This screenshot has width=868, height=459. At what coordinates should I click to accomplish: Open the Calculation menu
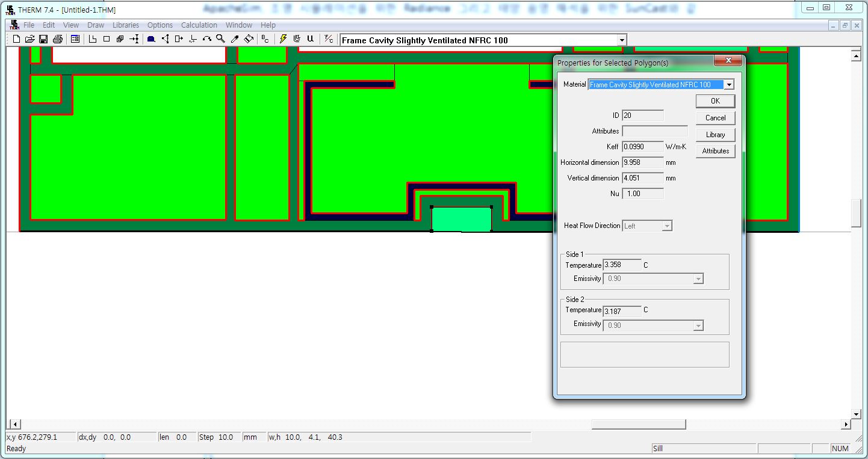pyautogui.click(x=199, y=25)
